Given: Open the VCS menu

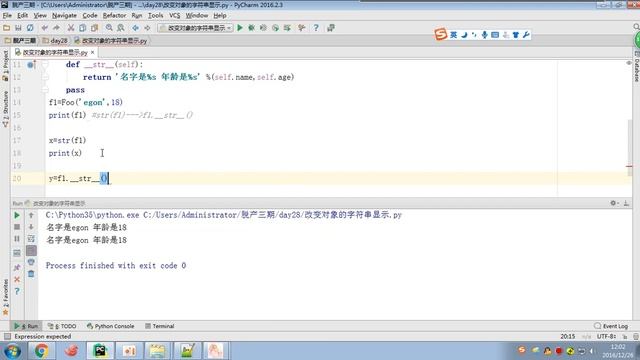Looking at the screenshot, I should click(x=174, y=16).
